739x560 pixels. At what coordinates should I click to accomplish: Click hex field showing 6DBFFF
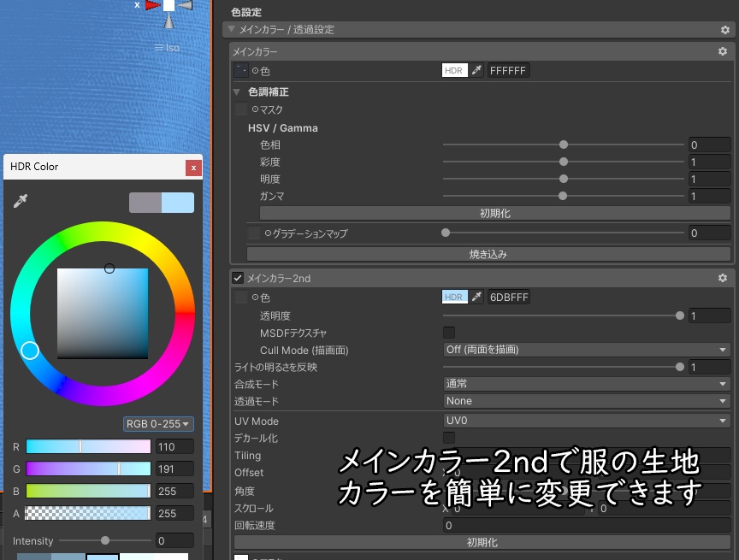point(509,298)
